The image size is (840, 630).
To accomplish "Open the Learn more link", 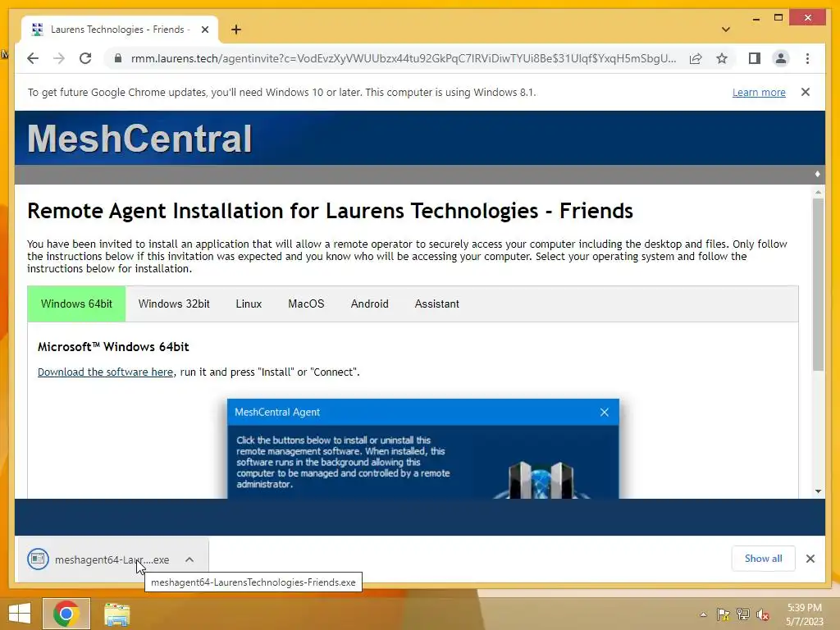I will [759, 92].
